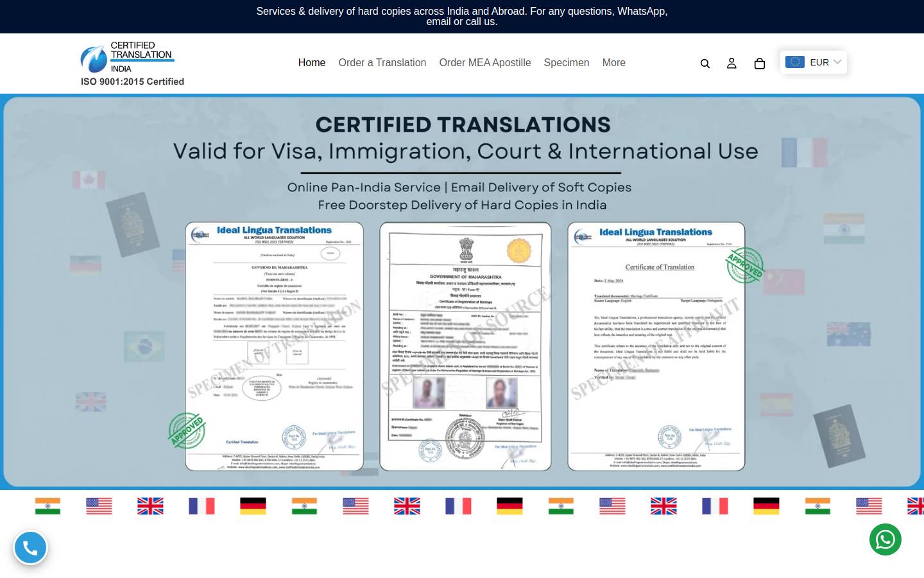
Task: Open Order a Translation page
Action: [x=382, y=63]
